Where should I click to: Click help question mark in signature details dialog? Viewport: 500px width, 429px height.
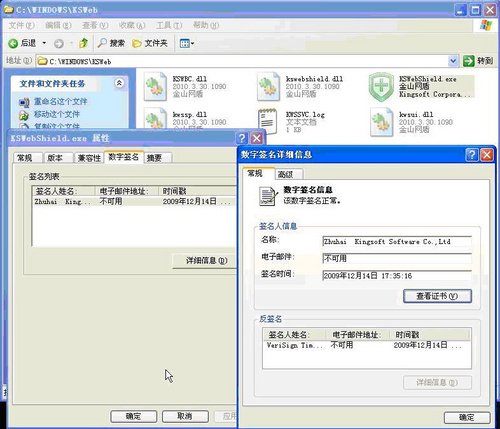coord(471,155)
